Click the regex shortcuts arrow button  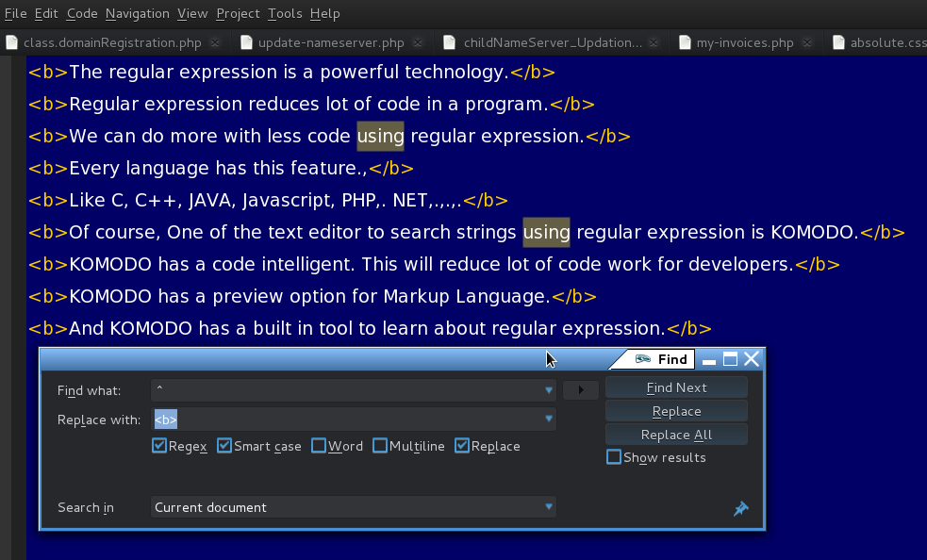pos(581,389)
